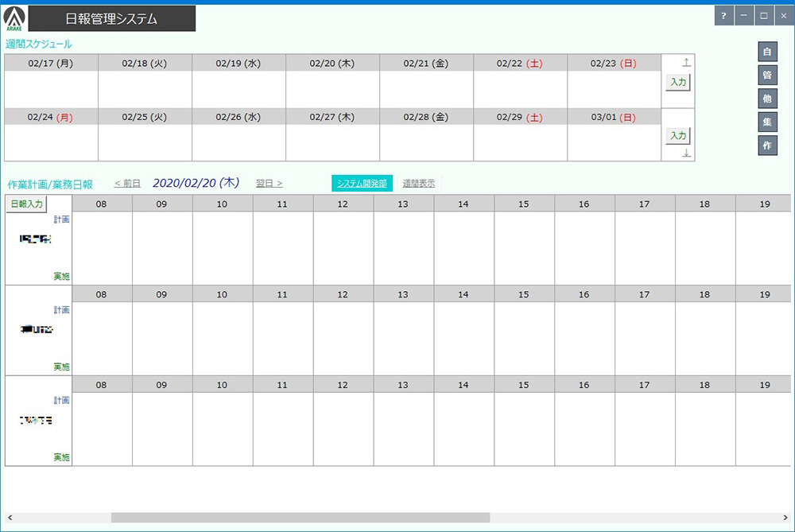Viewport: 795px width, 532px height.
Task: Open the help question mark button
Action: [723, 16]
